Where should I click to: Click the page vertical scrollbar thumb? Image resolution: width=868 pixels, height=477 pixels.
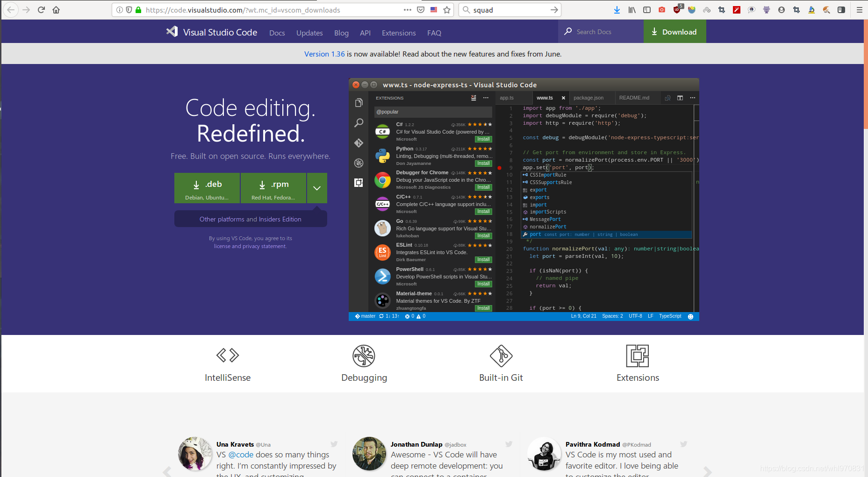(x=866, y=75)
